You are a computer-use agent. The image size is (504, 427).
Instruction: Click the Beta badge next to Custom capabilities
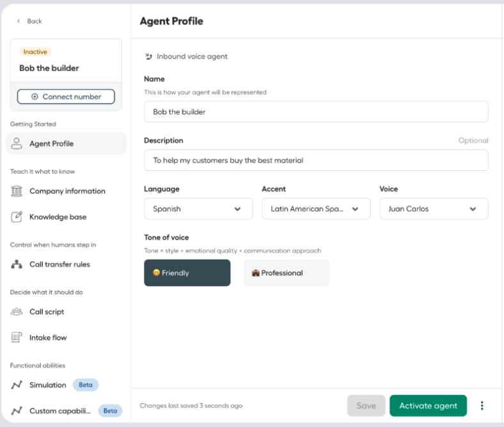coord(110,410)
